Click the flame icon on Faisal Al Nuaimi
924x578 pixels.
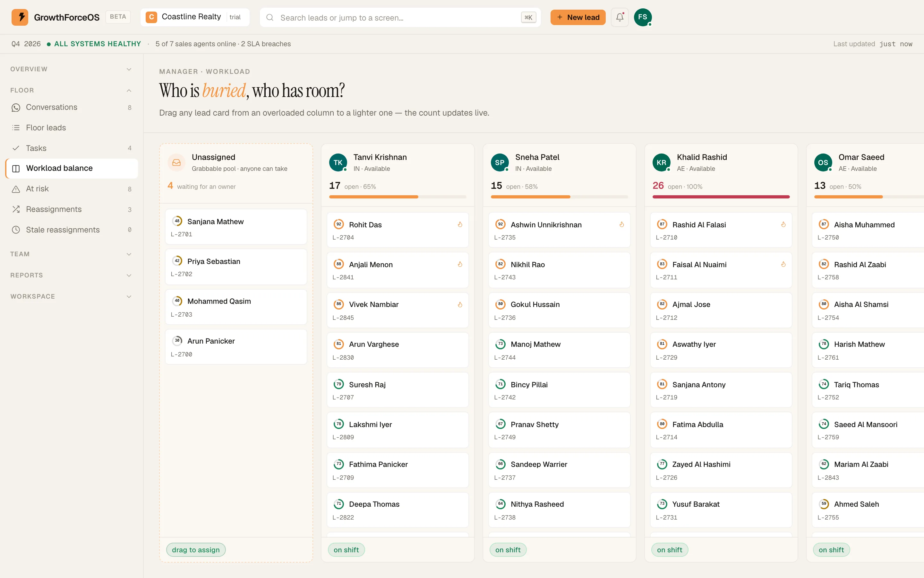[x=783, y=264]
